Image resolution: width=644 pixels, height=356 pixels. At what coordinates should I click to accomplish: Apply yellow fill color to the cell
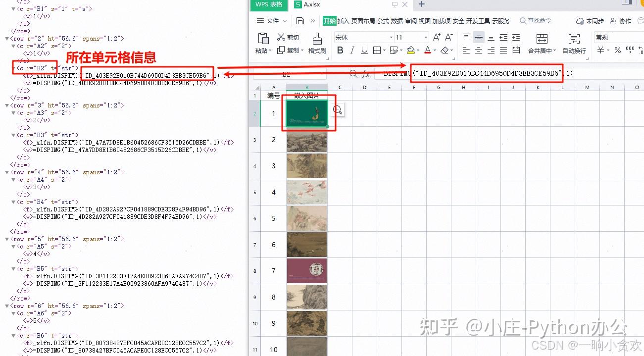411,51
